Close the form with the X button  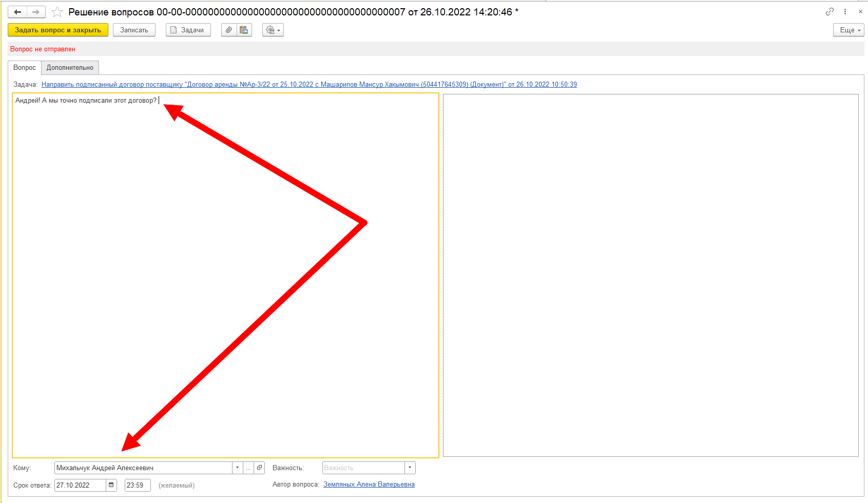click(x=860, y=11)
